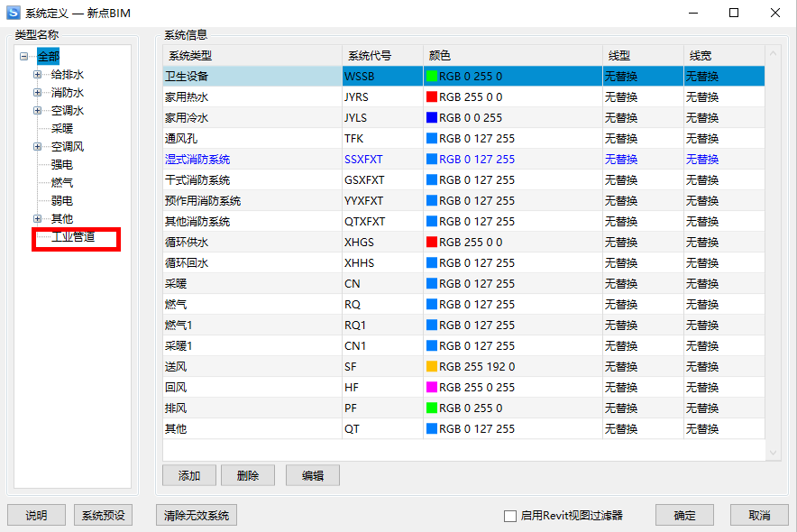Click 线型 无替换 cell in 送风 row
Viewport: 797px width, 532px height.
point(643,366)
